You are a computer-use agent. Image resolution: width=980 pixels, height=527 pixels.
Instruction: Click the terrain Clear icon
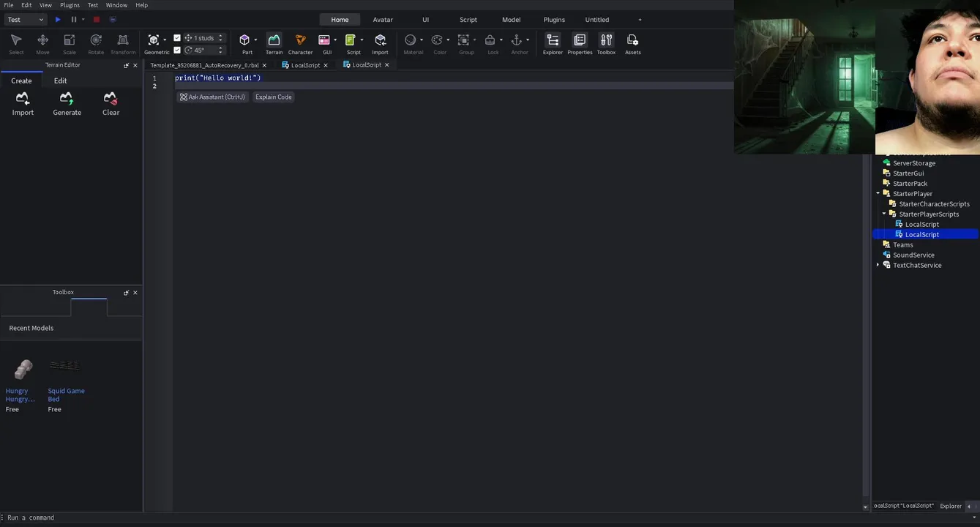tap(111, 98)
